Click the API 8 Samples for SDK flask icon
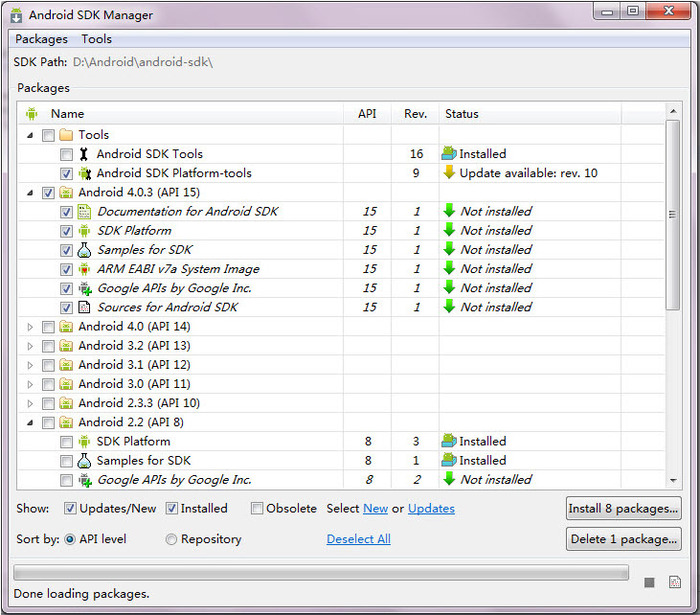Viewport: 700px width, 615px height. [84, 461]
